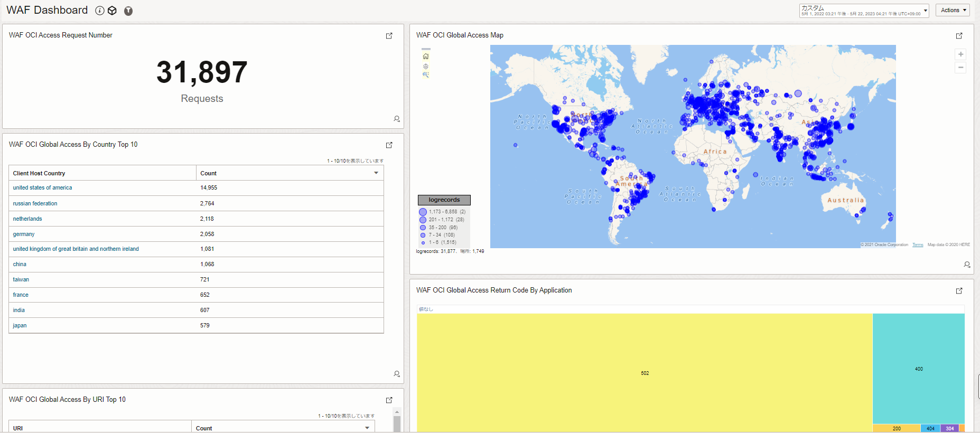Click the dashboard info icon
The height and width of the screenshot is (433, 980).
tap(99, 11)
